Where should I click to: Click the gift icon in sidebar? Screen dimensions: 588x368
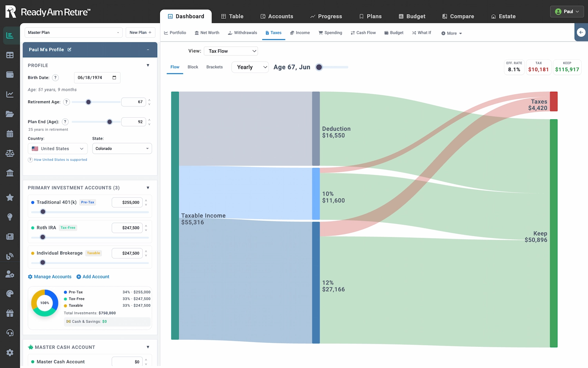(x=10, y=313)
